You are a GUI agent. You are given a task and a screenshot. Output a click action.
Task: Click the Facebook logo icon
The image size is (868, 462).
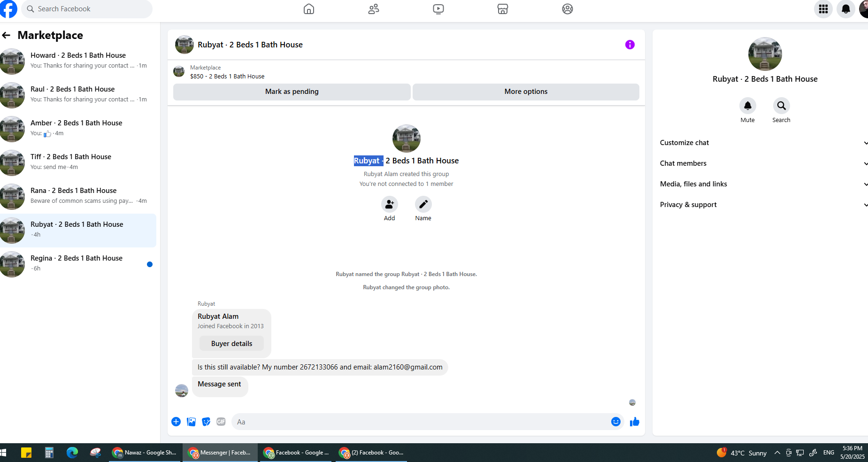click(8, 9)
